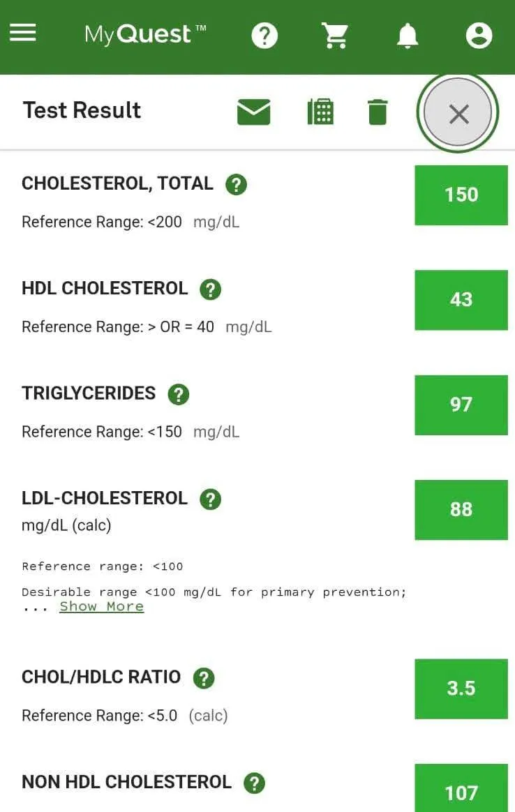Viewport: 515px width, 812px height.
Task: Show info for Chol/HDLC Ratio
Action: click(x=204, y=678)
